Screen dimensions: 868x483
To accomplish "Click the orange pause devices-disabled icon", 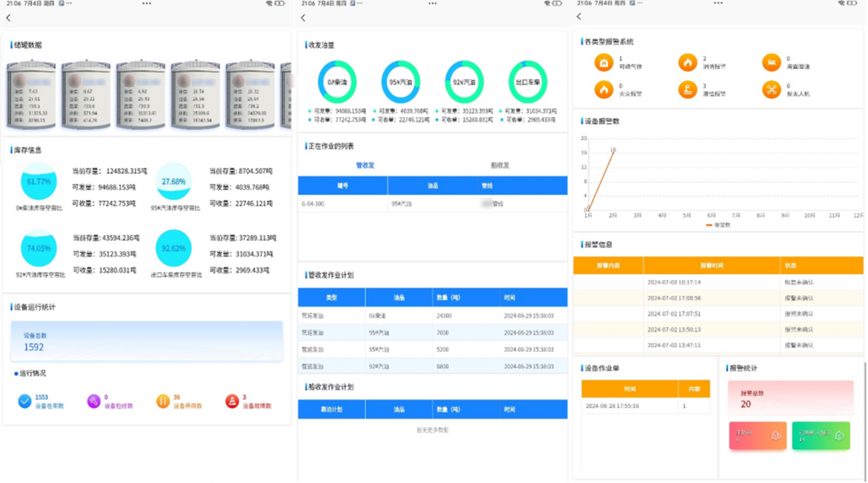I will coord(163,401).
